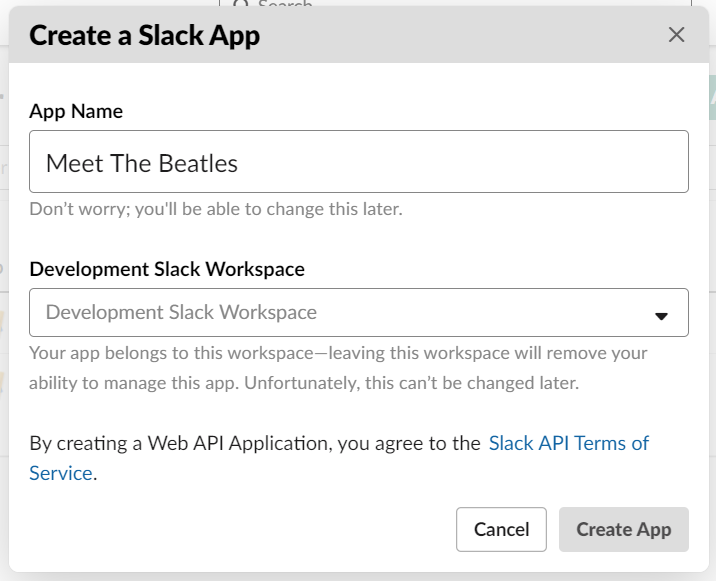The width and height of the screenshot is (716, 581).
Task: Click the App Name input field
Action: (359, 162)
